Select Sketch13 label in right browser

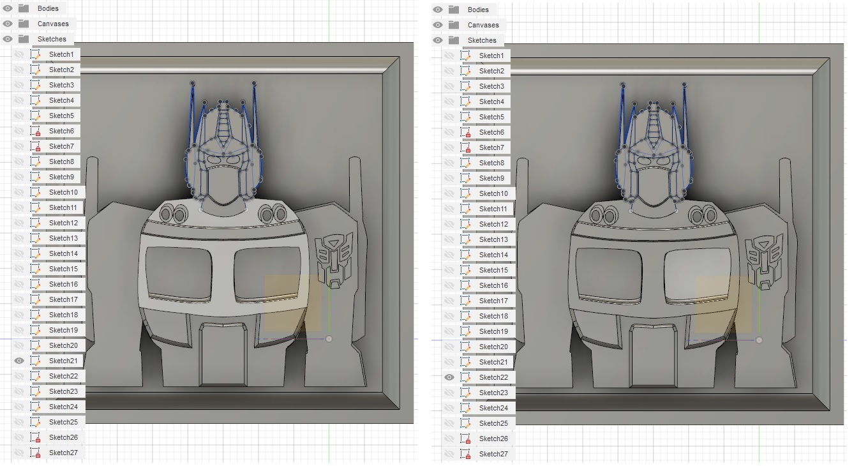click(493, 239)
